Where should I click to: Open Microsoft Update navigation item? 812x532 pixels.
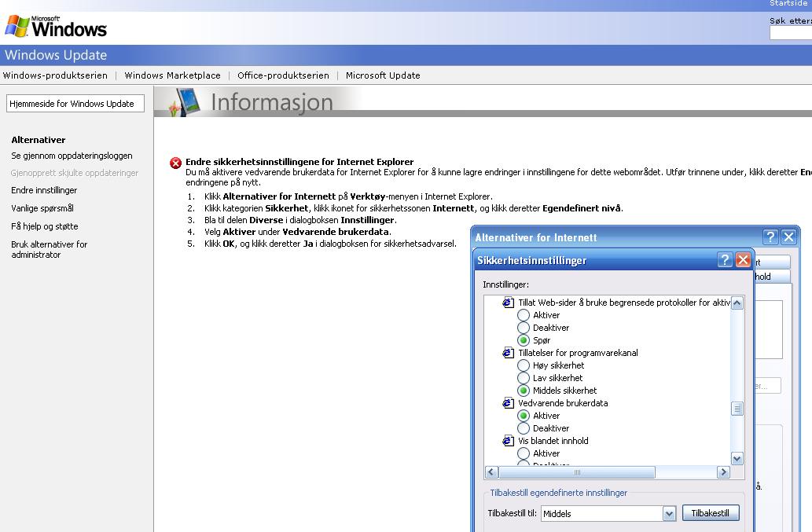coord(384,75)
